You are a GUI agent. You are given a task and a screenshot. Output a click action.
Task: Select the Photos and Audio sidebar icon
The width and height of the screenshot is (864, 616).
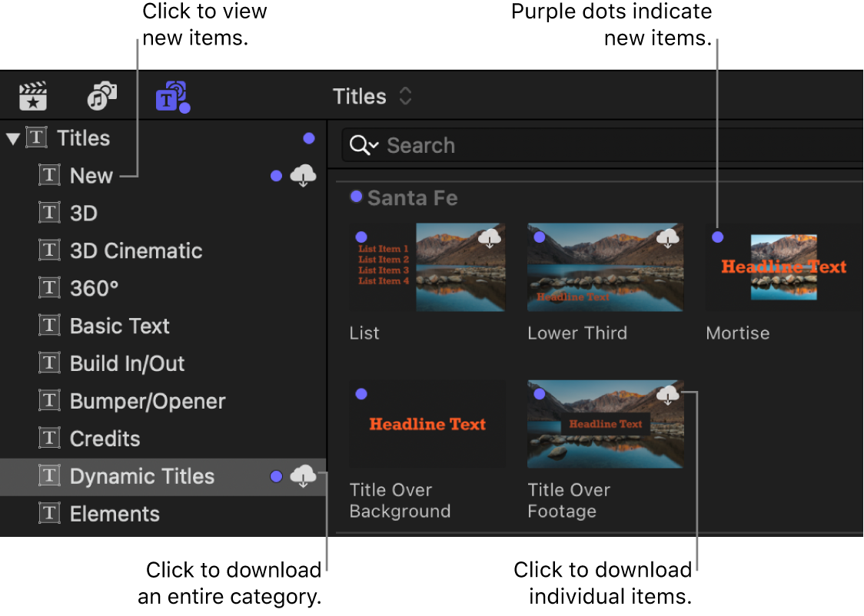point(101,95)
